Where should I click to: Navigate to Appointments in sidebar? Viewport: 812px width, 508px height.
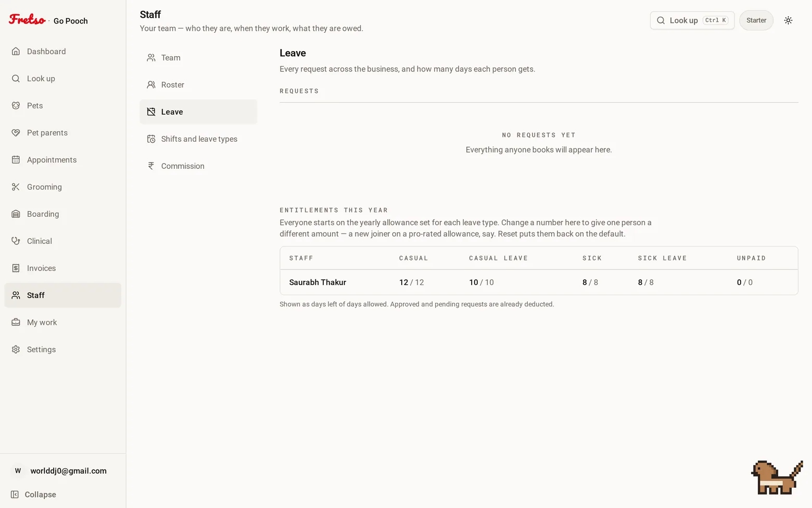coord(62,159)
